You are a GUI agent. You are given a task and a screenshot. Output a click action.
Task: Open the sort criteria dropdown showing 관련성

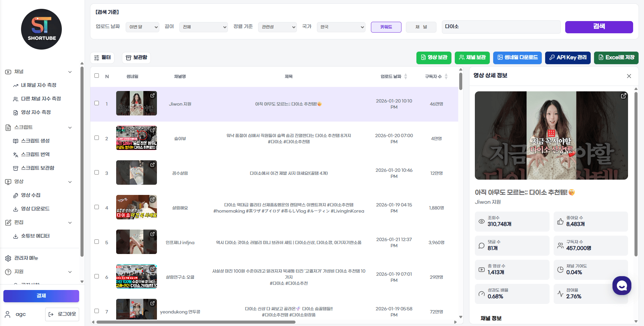point(278,27)
